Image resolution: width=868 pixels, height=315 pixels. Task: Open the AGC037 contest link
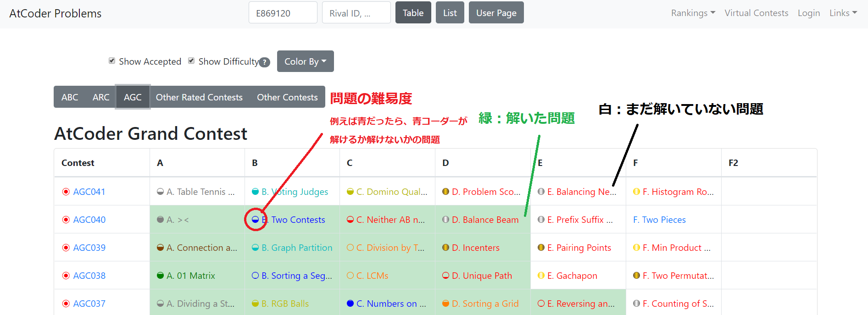click(89, 304)
